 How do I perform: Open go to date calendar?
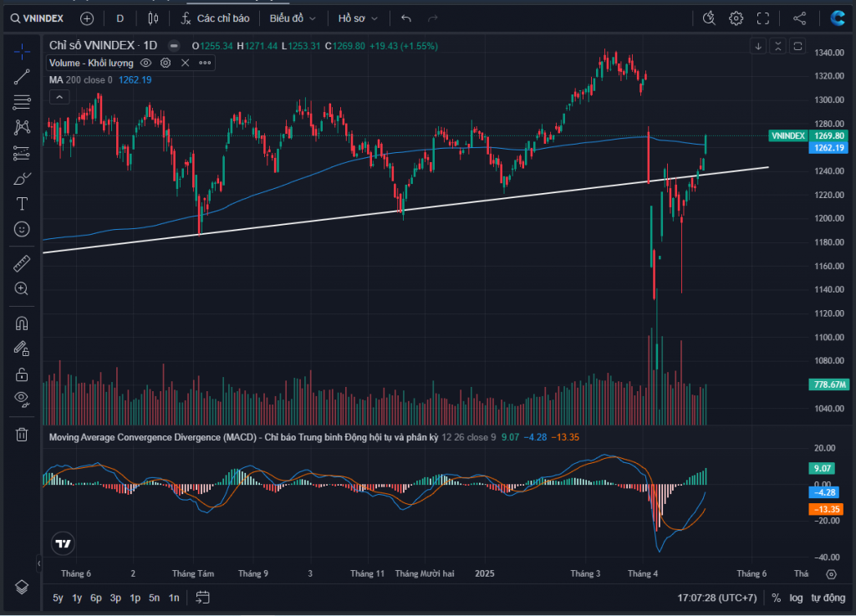(202, 598)
